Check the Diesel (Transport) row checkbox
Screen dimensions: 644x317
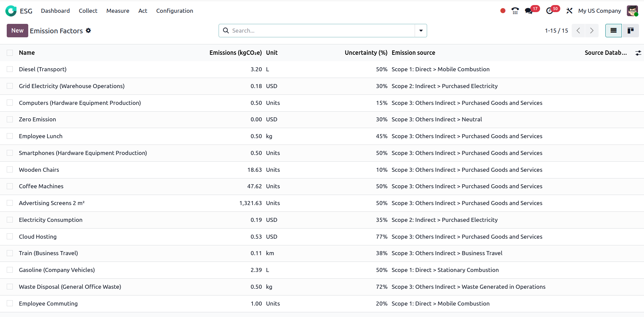[10, 69]
